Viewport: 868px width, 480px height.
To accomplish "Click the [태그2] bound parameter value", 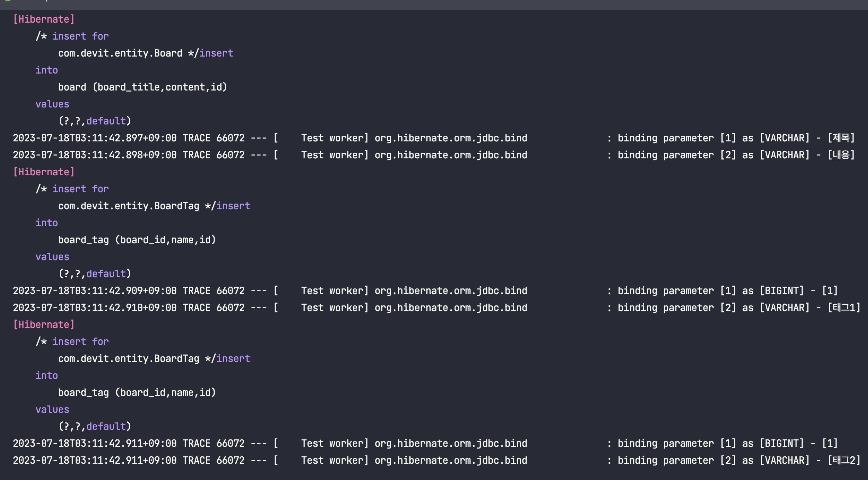I will [844, 460].
